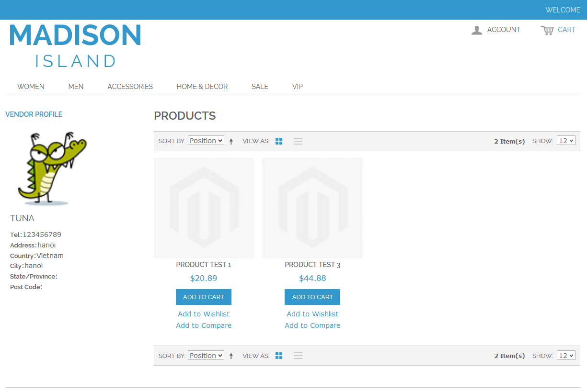Click the $44.88 price
587x392 pixels.
pyautogui.click(x=312, y=278)
